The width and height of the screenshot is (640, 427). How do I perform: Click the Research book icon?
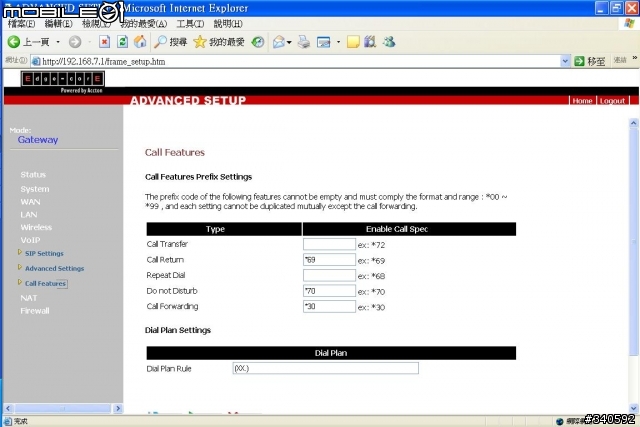coord(370,42)
